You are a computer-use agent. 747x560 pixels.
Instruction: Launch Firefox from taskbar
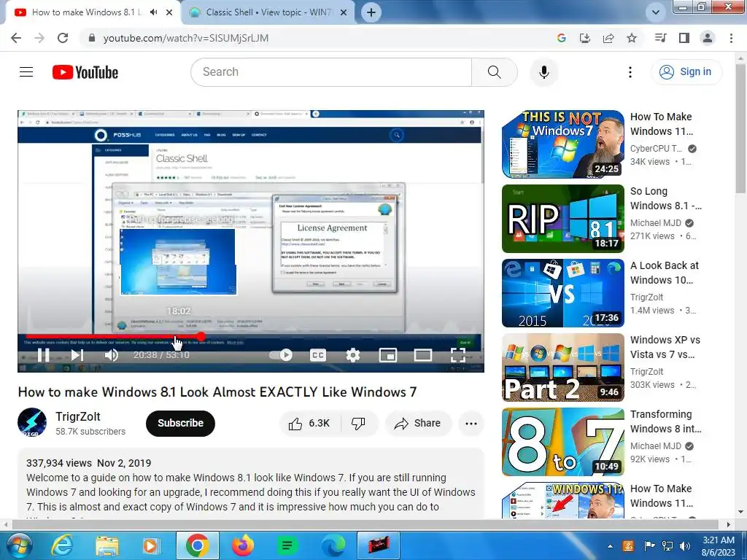tap(243, 545)
